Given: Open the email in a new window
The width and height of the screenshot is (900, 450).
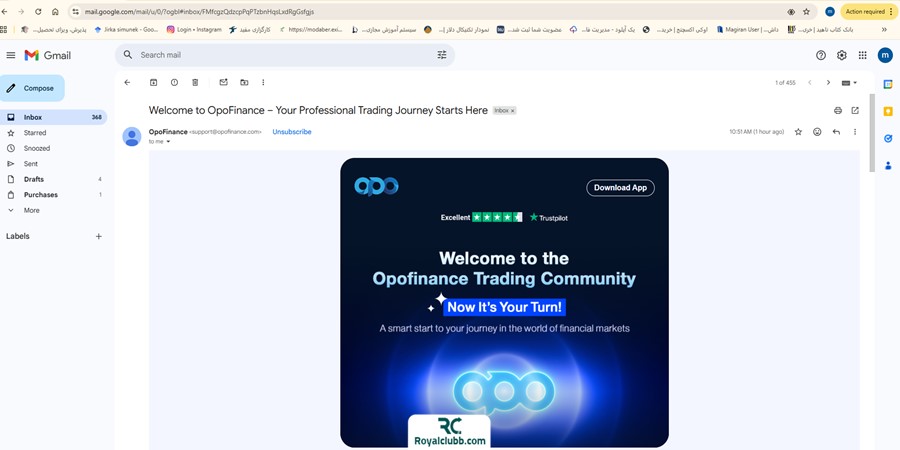Looking at the screenshot, I should pos(855,110).
